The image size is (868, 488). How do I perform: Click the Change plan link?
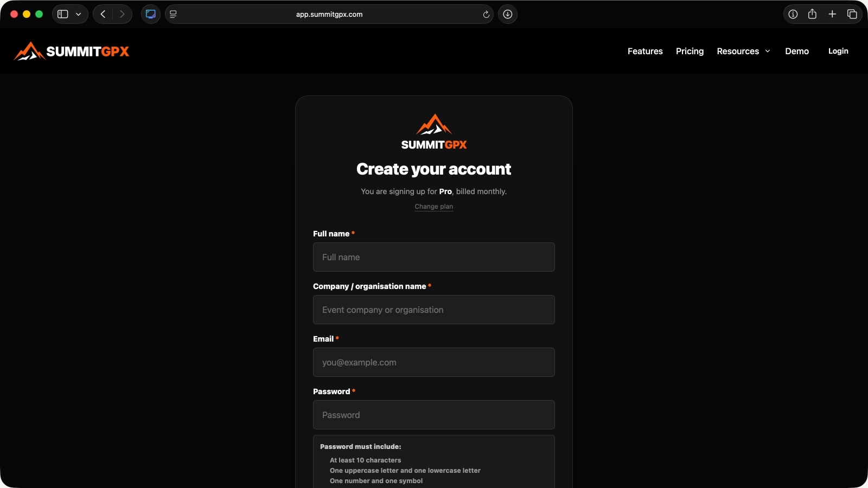click(x=434, y=207)
